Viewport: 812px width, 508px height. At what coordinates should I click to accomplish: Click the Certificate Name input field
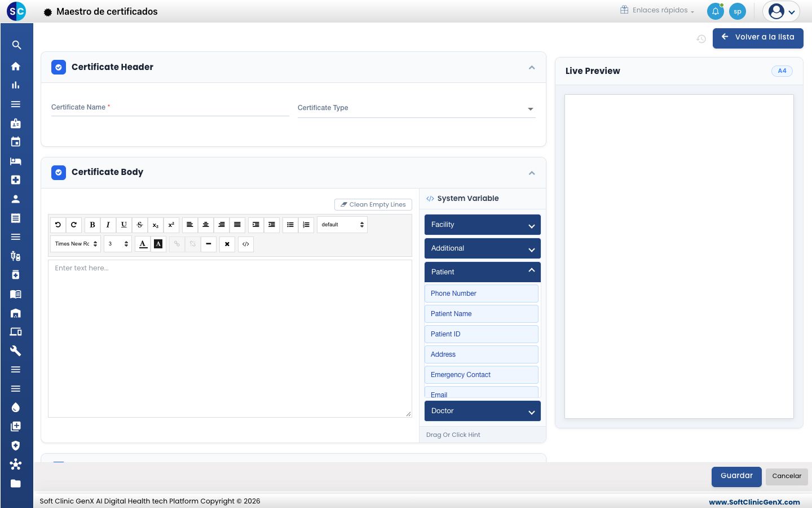click(170, 107)
